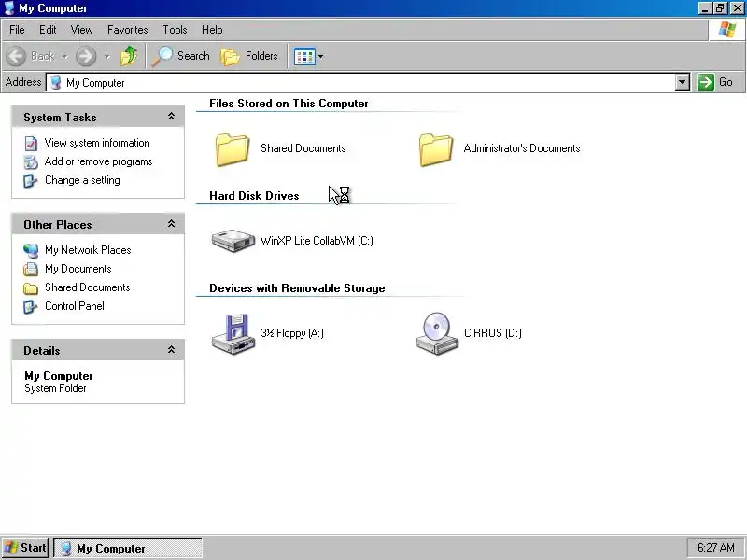Click Control Panel link text
Viewport: 747px width, 560px height.
pos(75,306)
